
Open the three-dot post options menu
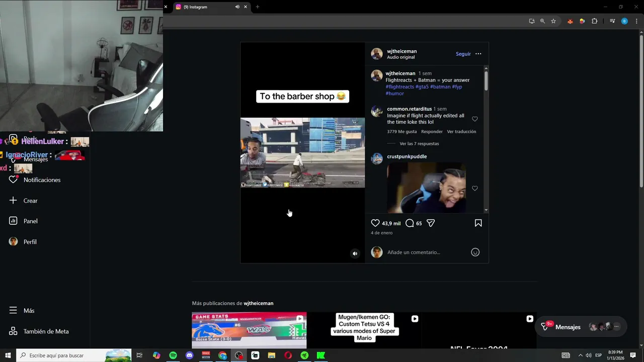point(478,54)
